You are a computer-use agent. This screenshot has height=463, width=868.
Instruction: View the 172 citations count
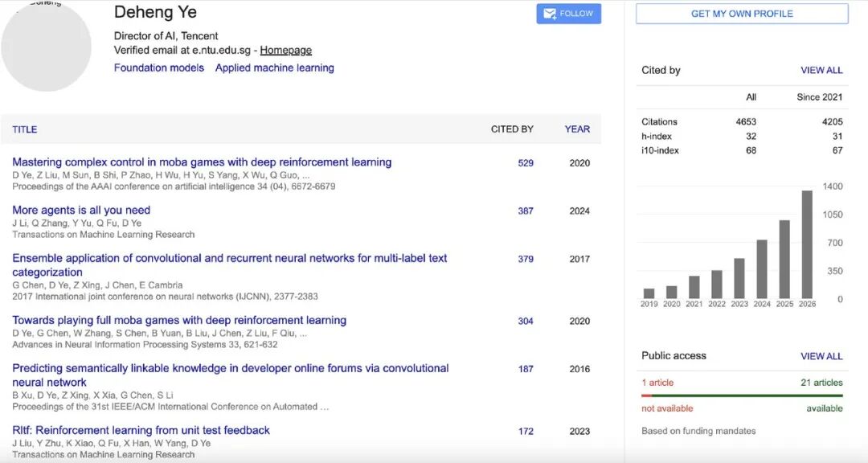coord(526,432)
